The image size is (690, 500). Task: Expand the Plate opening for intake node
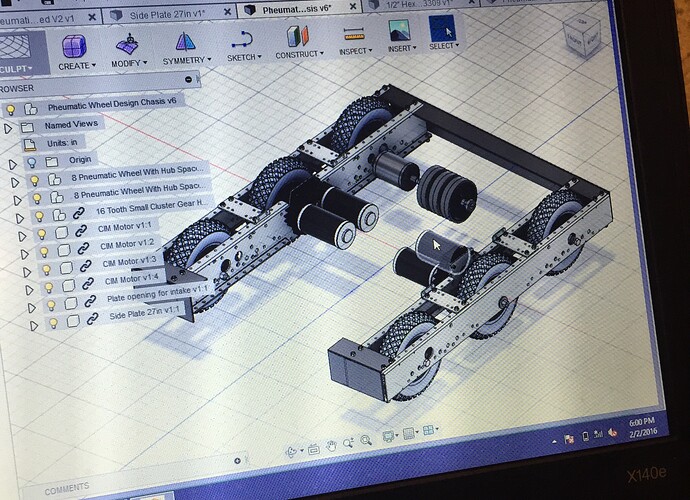tap(31, 308)
